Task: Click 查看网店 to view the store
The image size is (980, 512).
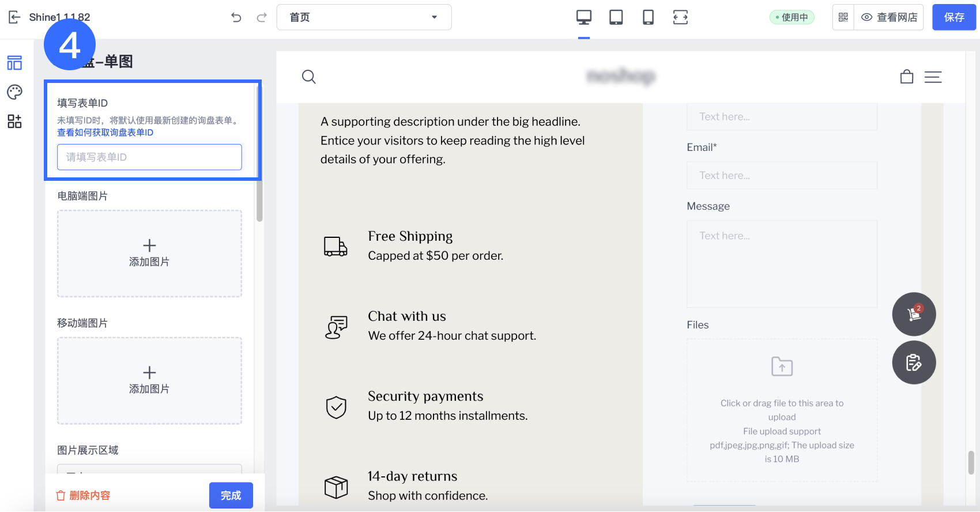Action: (x=889, y=17)
